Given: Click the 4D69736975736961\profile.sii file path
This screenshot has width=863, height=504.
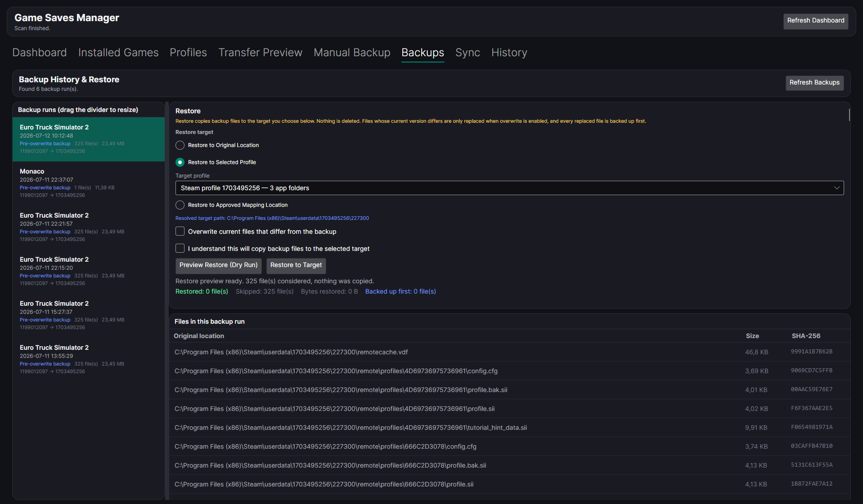Looking at the screenshot, I should click(335, 409).
